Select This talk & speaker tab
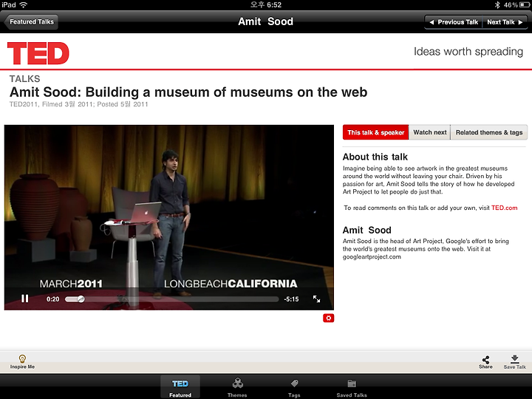 coord(375,132)
